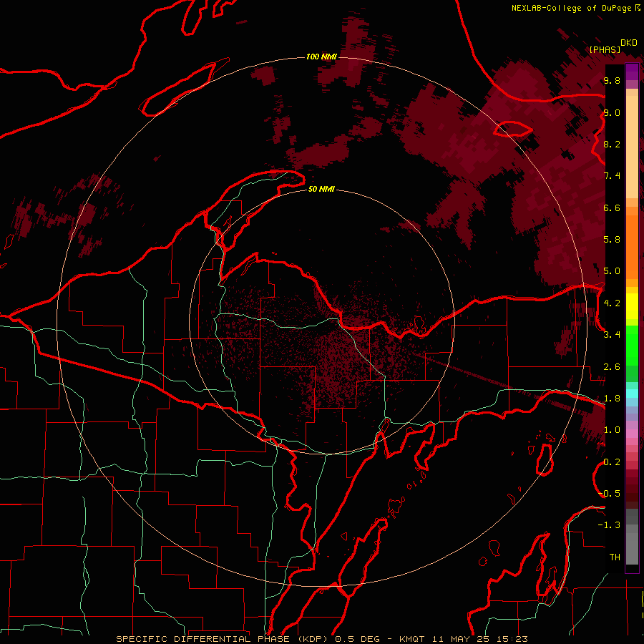
Task: Pick the bright green band on the color scale
Action: 632,347
